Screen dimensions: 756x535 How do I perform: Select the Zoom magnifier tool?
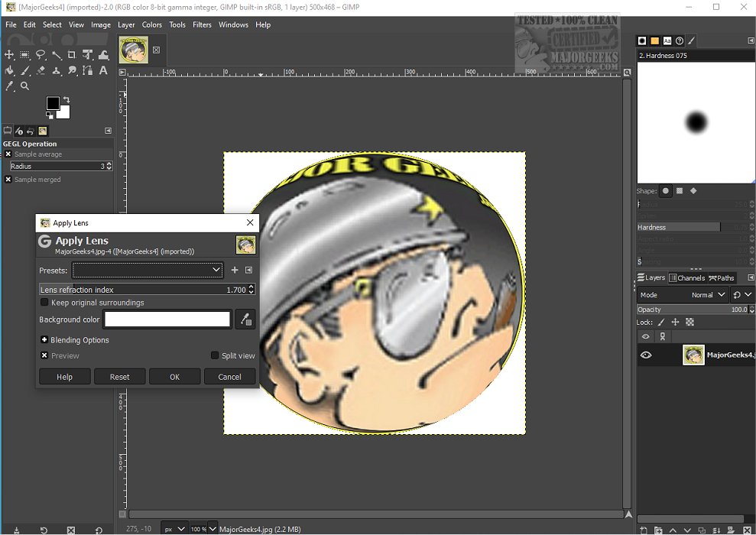click(x=24, y=86)
